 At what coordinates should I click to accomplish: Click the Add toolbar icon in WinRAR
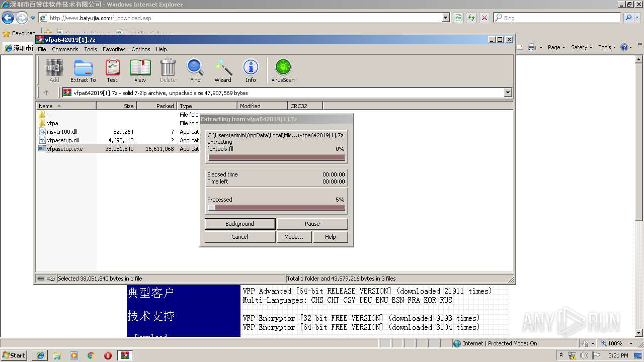54,71
